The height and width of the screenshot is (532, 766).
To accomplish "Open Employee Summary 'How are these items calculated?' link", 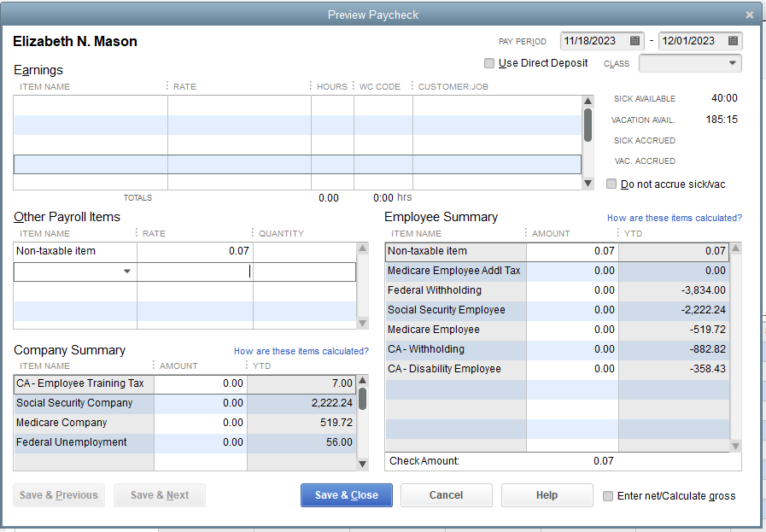I will 674,218.
